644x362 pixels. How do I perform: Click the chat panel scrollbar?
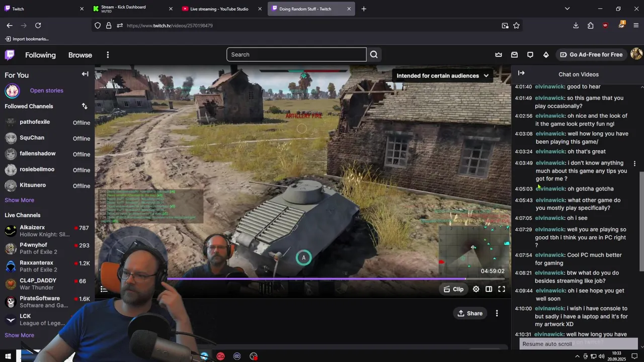point(641,221)
